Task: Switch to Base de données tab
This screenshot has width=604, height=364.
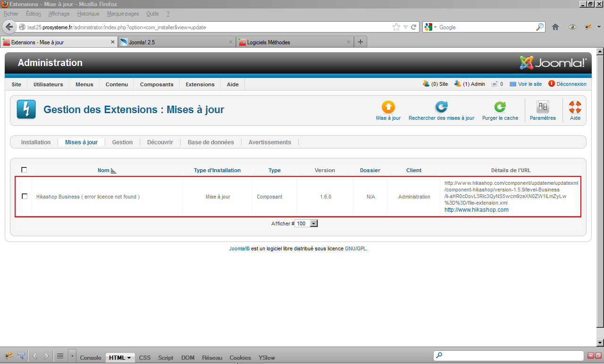Action: [x=211, y=142]
